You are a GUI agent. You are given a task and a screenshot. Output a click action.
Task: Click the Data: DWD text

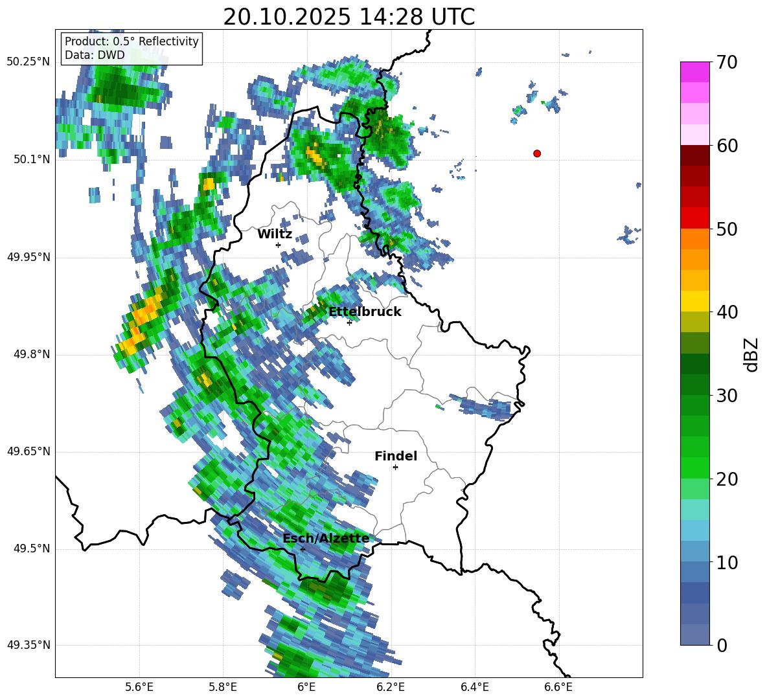[x=95, y=55]
